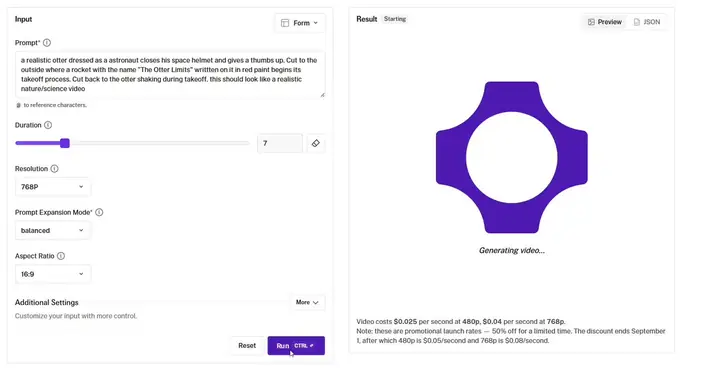Click the Duration info icon

tap(48, 125)
